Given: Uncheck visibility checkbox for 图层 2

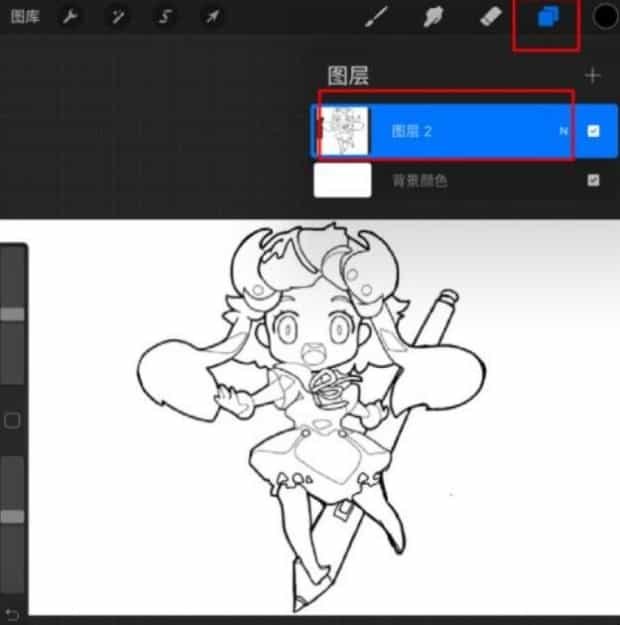Looking at the screenshot, I should tap(594, 131).
